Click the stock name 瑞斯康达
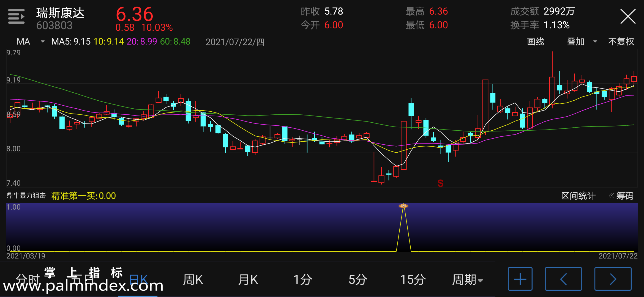The width and height of the screenshot is (644, 297). coord(60,13)
